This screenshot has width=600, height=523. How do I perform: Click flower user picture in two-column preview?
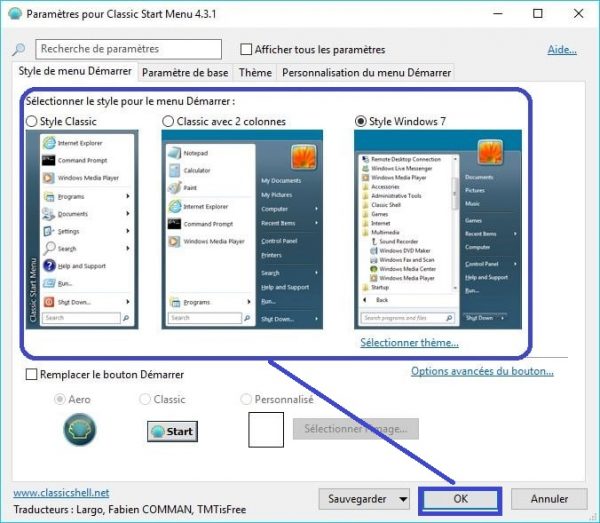(304, 157)
